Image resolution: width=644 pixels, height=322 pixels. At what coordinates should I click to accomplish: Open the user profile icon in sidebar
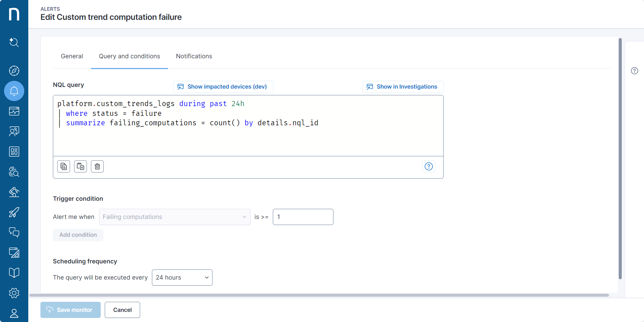pyautogui.click(x=14, y=313)
